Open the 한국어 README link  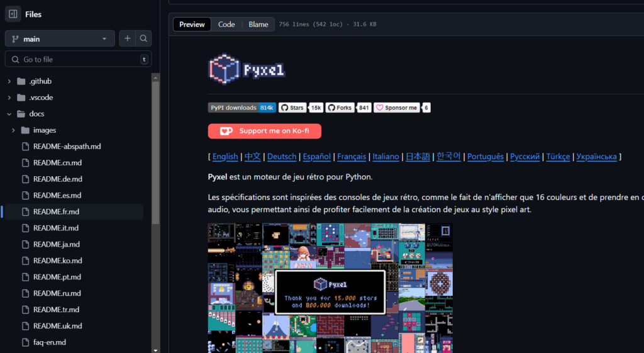coord(448,157)
